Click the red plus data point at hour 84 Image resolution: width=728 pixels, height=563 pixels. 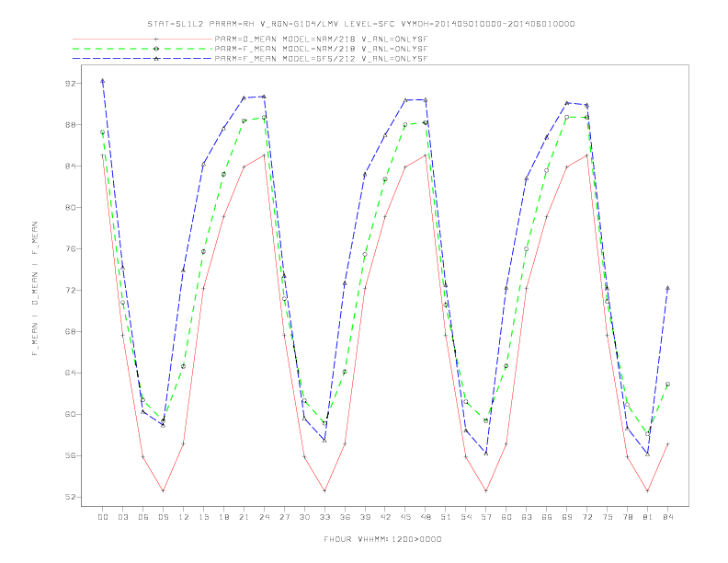point(667,444)
